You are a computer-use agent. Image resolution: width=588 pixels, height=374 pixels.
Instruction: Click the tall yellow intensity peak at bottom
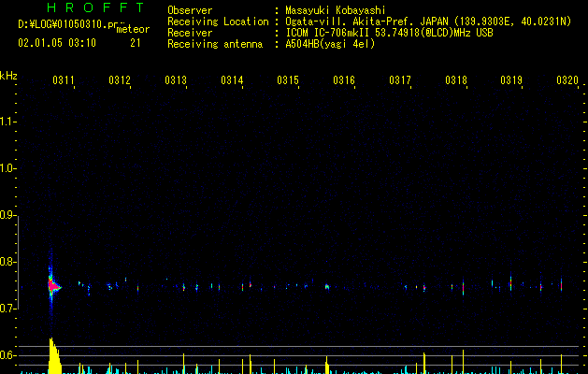coord(55,355)
